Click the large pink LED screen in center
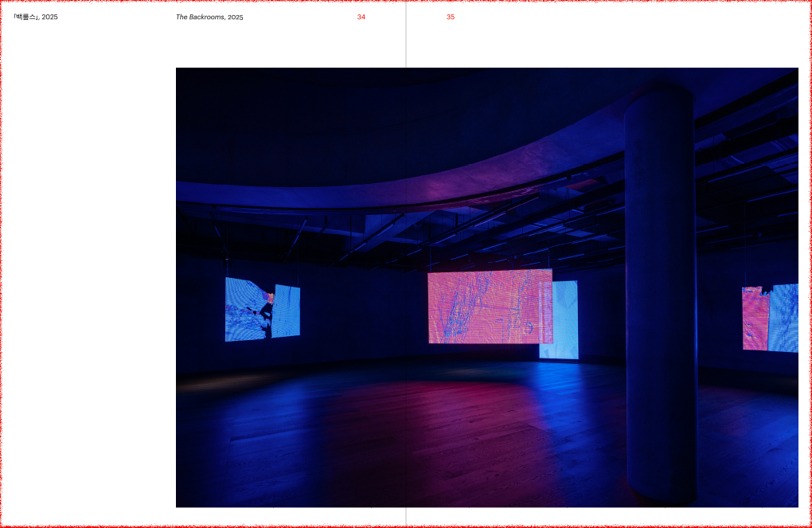Image resolution: width=812 pixels, height=528 pixels. tap(489, 307)
